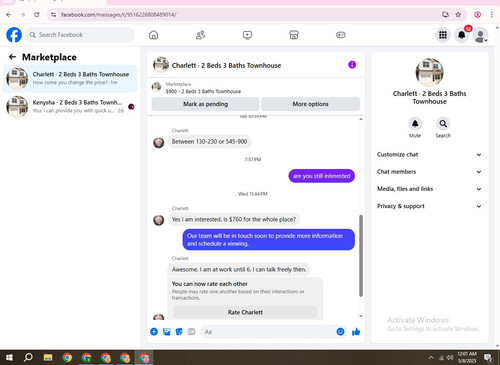
Task: Open the Facebook menu grid icon
Action: (x=443, y=35)
